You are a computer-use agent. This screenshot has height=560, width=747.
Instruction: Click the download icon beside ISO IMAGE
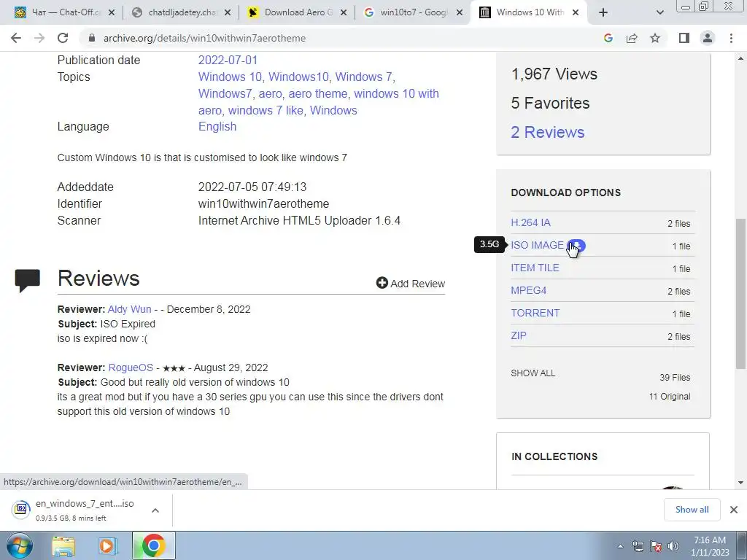coord(576,246)
